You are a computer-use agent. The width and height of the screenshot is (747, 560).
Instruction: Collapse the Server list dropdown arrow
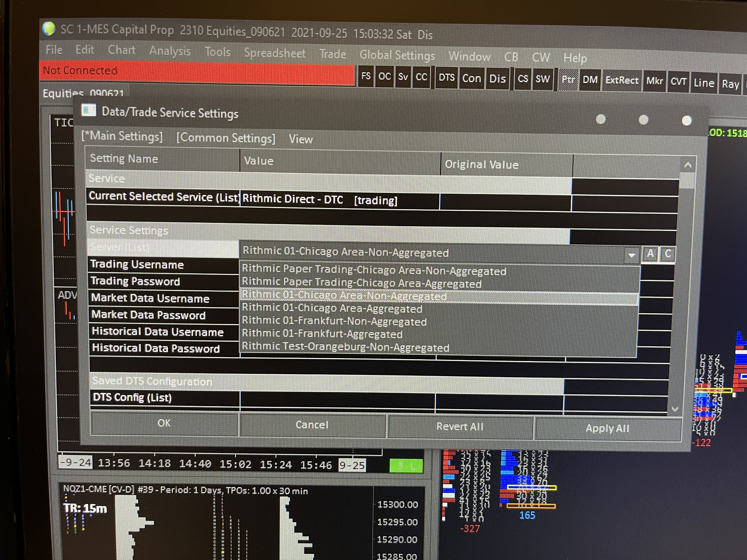coord(632,255)
